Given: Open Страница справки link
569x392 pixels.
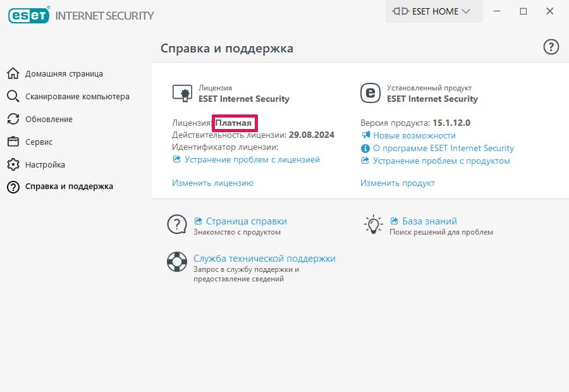Looking at the screenshot, I should click(247, 221).
